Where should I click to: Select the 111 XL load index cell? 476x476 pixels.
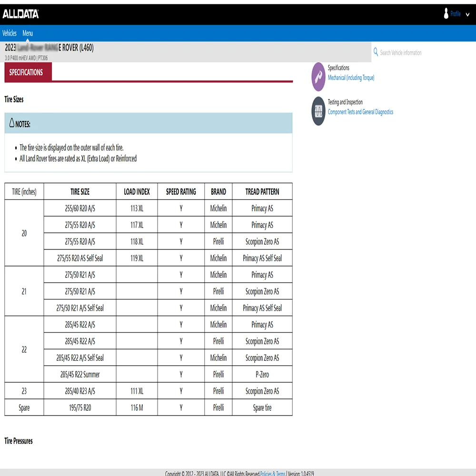[137, 391]
